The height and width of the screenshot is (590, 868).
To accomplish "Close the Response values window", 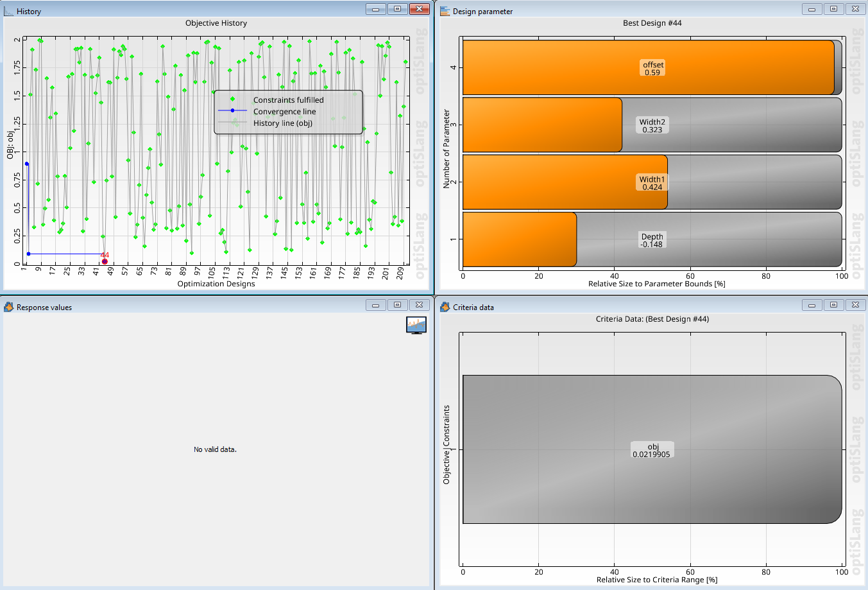I will [419, 305].
